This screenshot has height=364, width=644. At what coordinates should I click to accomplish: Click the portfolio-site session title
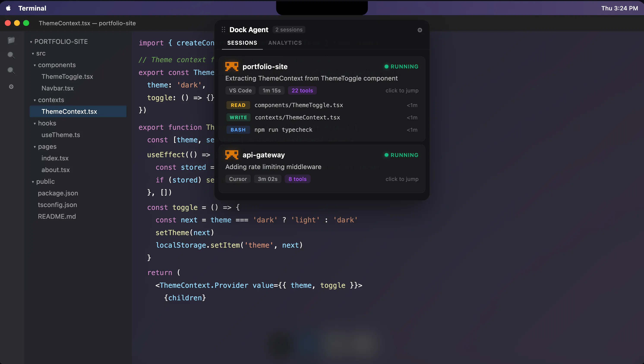pos(265,66)
